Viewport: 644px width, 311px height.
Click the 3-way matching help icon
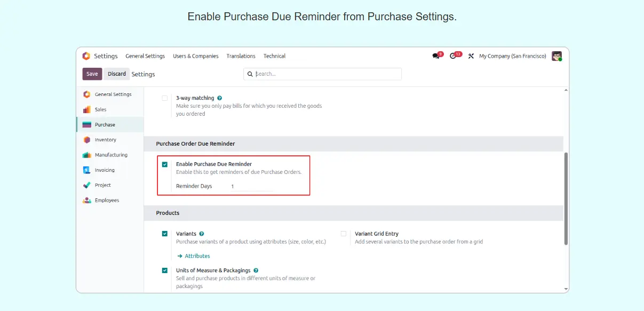pyautogui.click(x=220, y=98)
